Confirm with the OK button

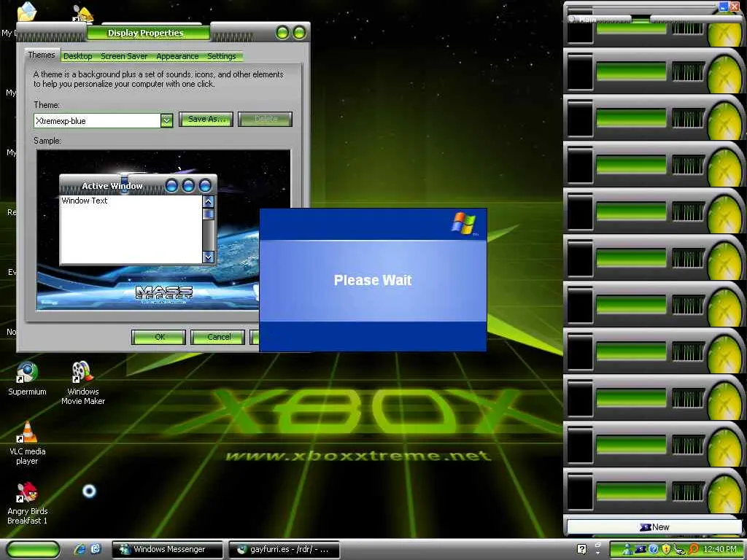158,337
